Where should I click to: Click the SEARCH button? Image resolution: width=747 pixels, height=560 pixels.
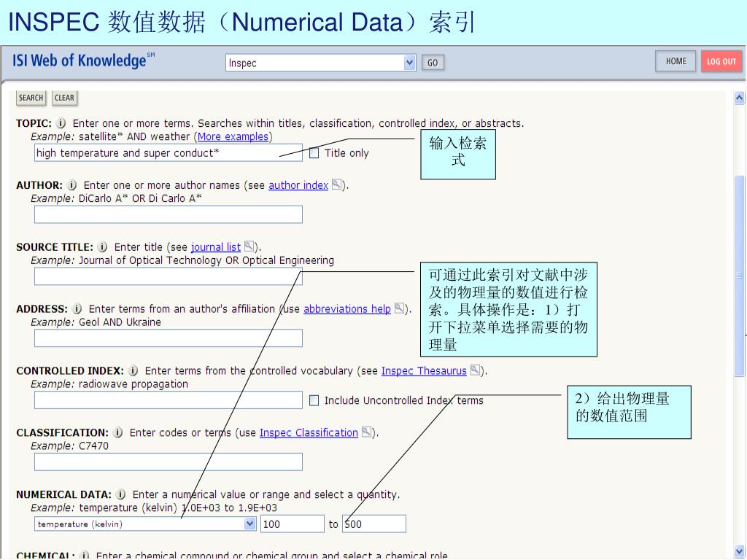tap(31, 98)
